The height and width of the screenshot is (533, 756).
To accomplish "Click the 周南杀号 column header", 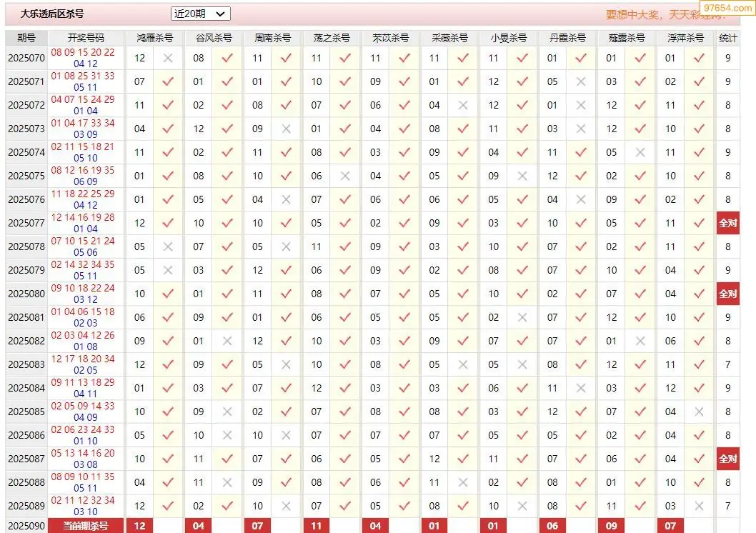I will point(272,38).
